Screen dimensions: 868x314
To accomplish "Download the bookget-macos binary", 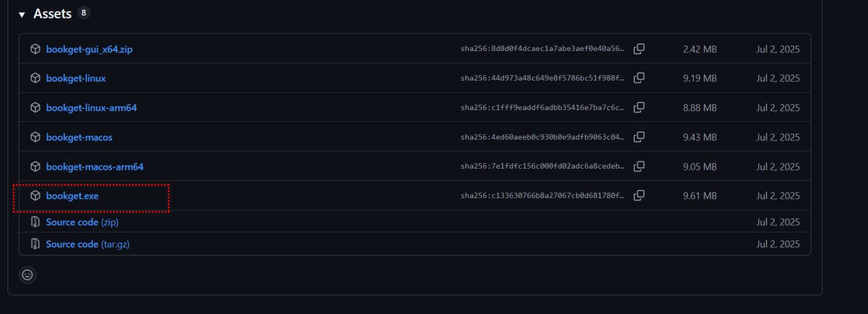I will coord(79,137).
